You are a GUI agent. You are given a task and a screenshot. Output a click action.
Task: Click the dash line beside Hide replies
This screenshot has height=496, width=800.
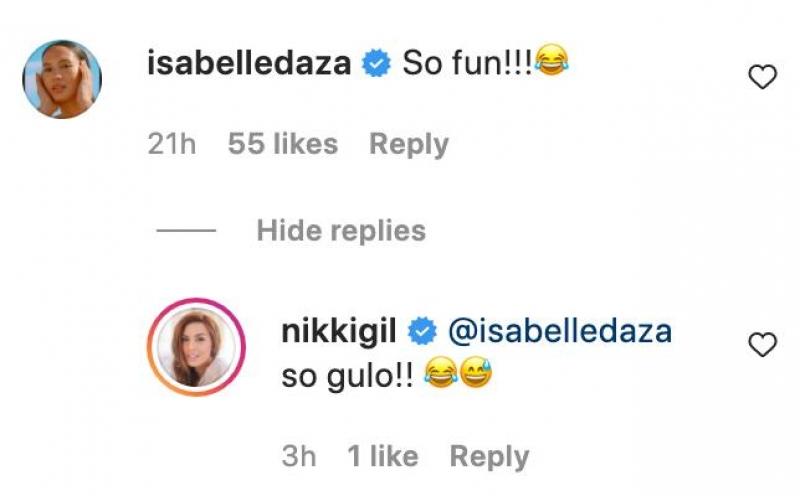click(186, 231)
